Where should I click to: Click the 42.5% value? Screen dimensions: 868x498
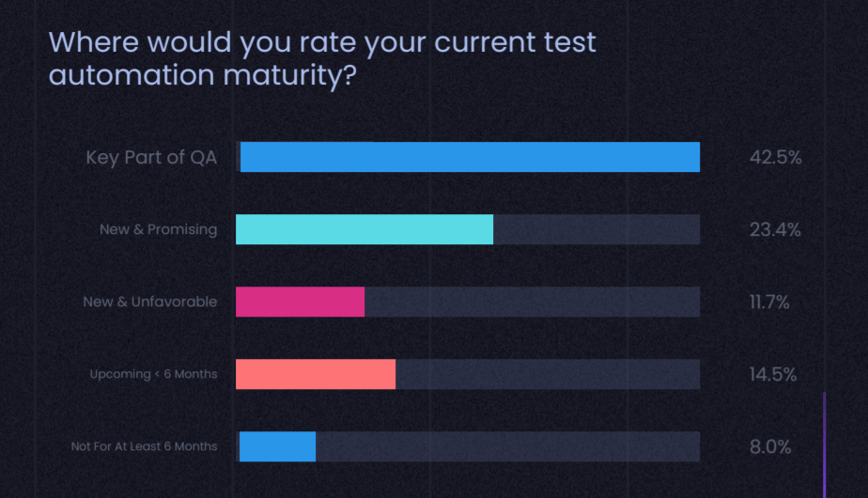point(775,158)
